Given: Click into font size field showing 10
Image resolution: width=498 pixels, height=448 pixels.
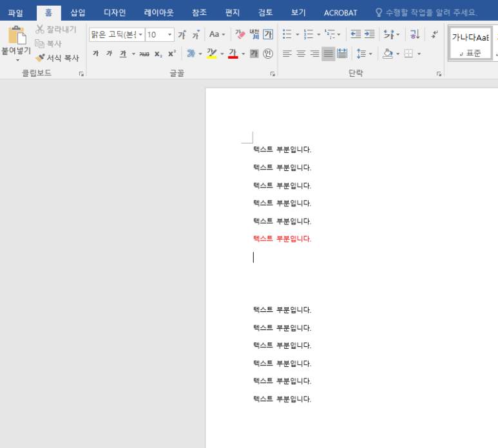Looking at the screenshot, I should click(156, 34).
